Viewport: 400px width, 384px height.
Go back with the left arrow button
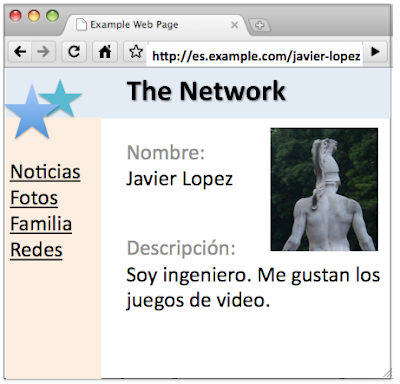tap(20, 52)
